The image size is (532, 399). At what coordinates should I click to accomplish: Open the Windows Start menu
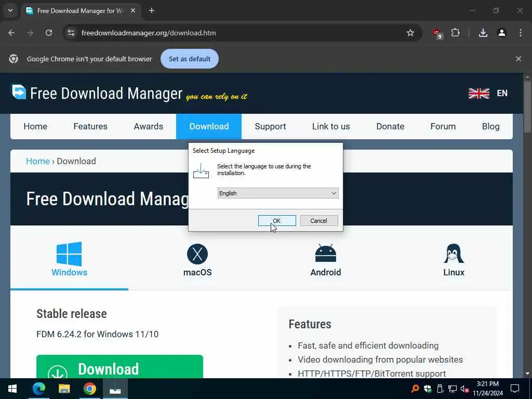pyautogui.click(x=12, y=389)
